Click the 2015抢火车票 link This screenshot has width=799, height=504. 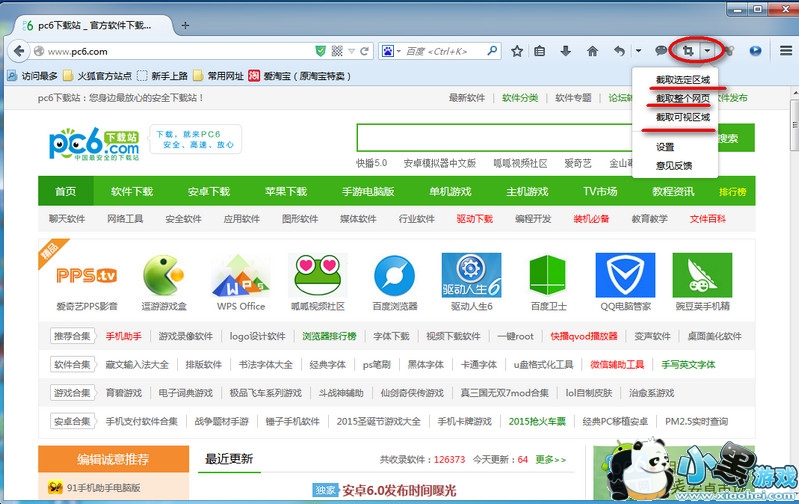537,421
